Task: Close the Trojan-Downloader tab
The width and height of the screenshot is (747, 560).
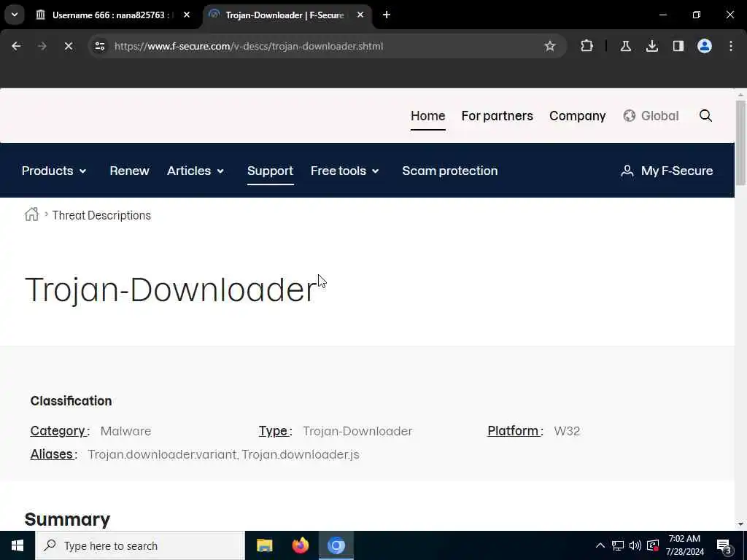Action: pos(360,15)
